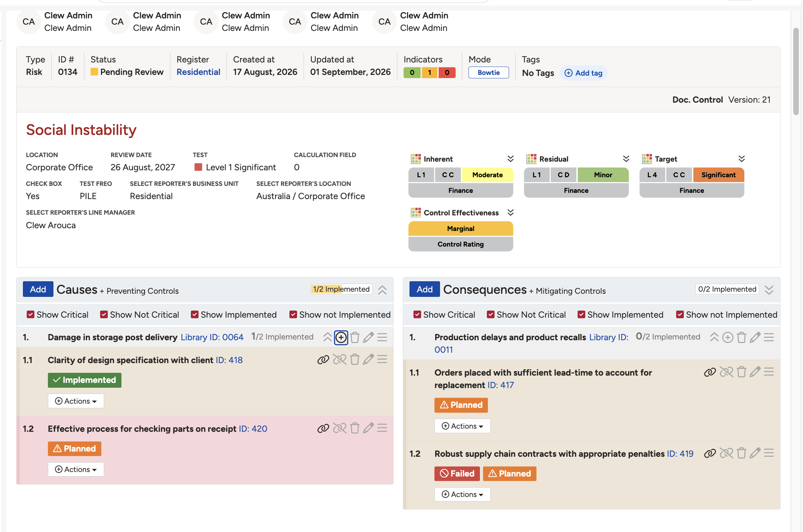
Task: Link control ID 417
Action: [x=710, y=372]
